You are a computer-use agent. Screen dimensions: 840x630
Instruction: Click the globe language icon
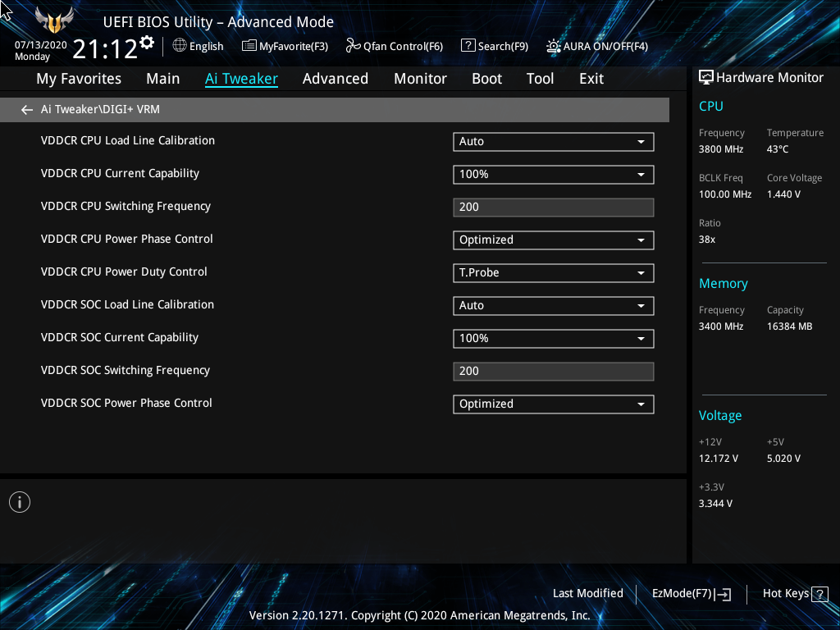180,46
